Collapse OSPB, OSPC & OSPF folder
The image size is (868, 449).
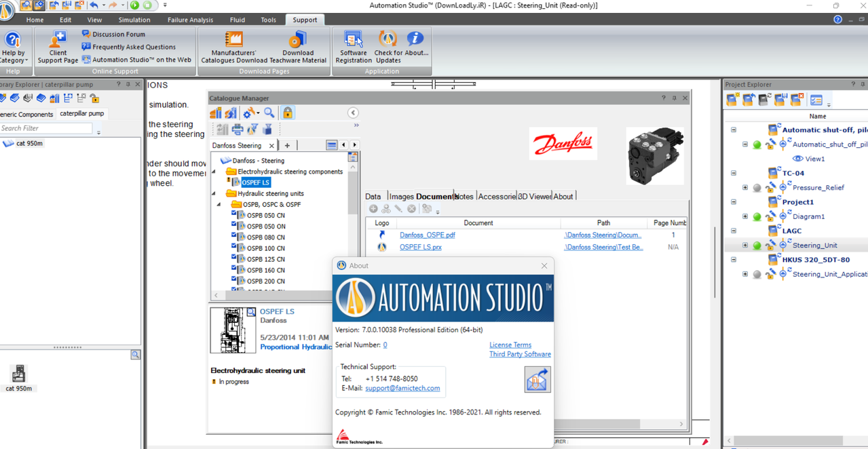(219, 204)
